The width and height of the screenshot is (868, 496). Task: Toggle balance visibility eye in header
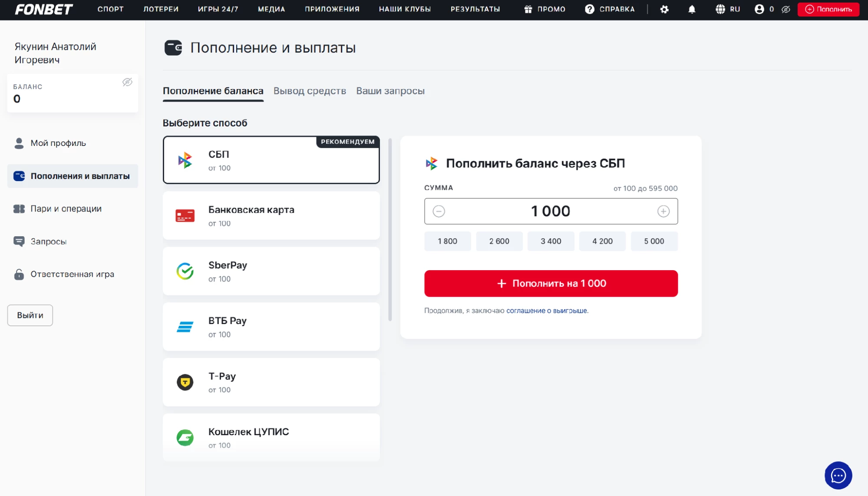pos(786,9)
